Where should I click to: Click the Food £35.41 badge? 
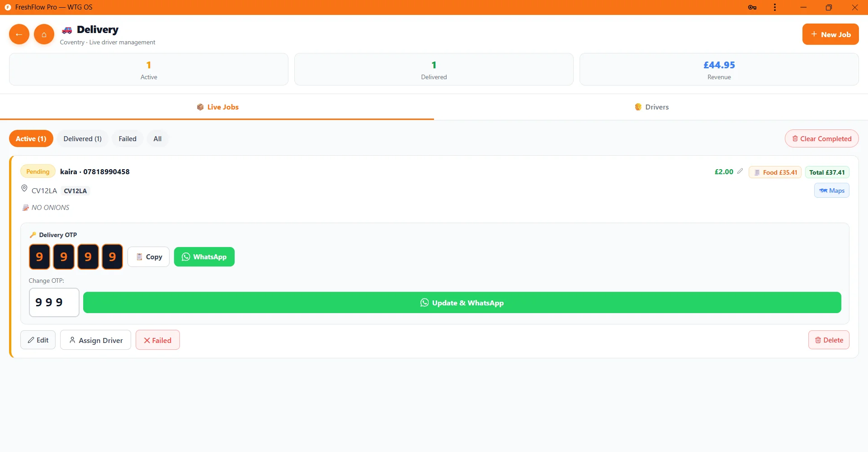775,172
